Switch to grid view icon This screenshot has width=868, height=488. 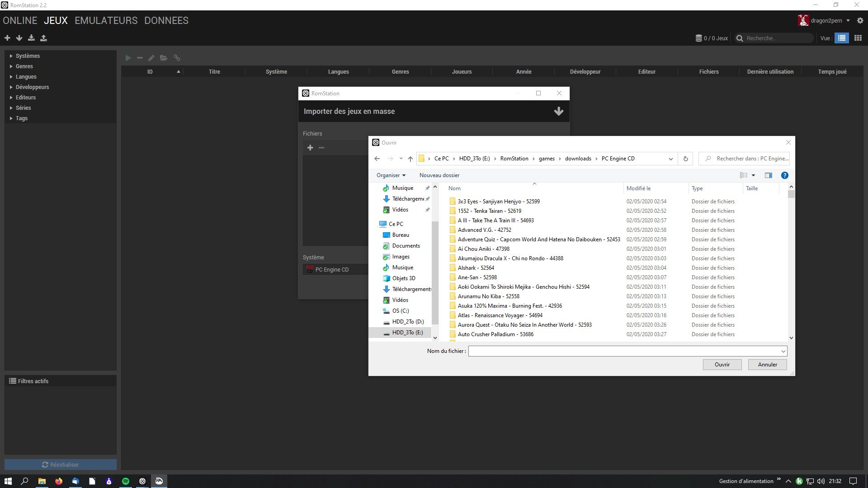click(858, 38)
